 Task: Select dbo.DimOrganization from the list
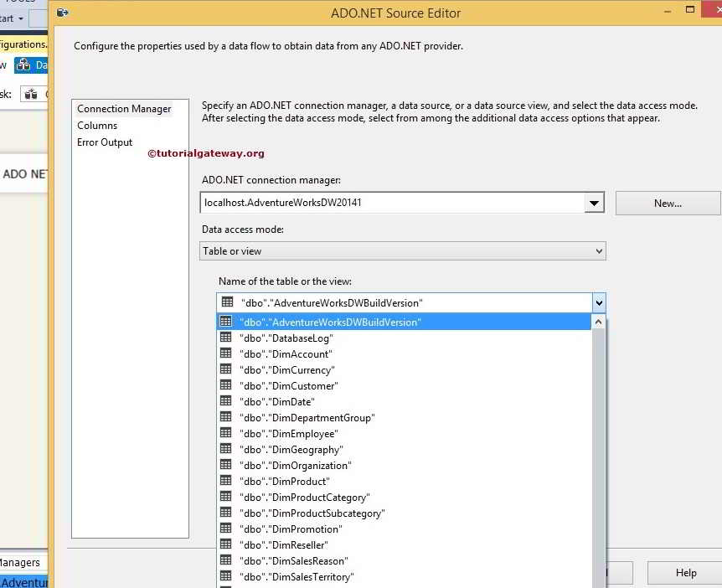(x=404, y=465)
